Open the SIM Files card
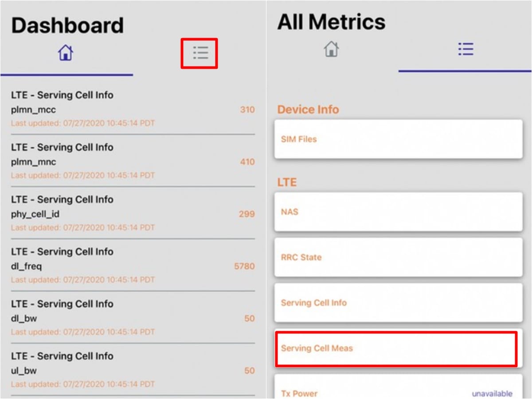532x399 pixels. point(399,139)
